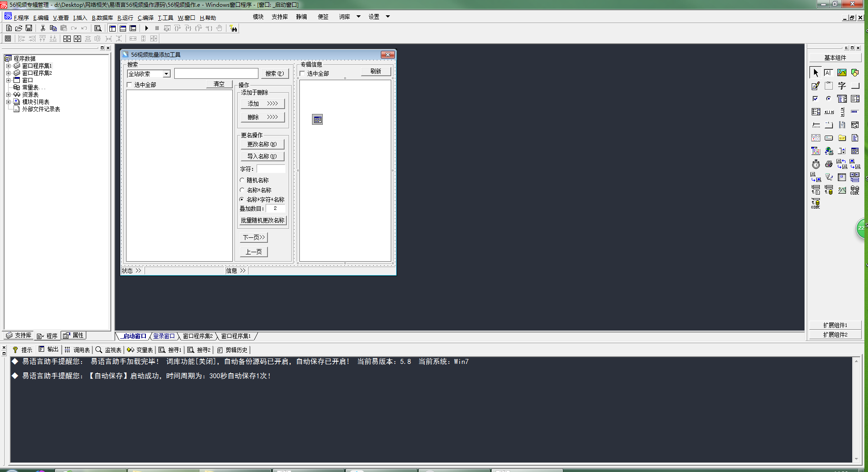Viewport: 868px width, 472px height.
Task: Switch to the 属性 panel tab
Action: (74, 336)
